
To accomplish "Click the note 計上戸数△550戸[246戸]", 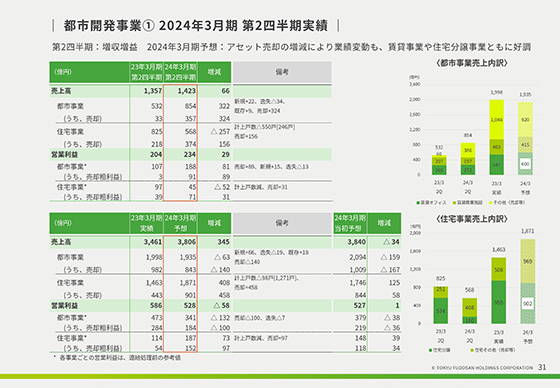I will pos(265,127).
